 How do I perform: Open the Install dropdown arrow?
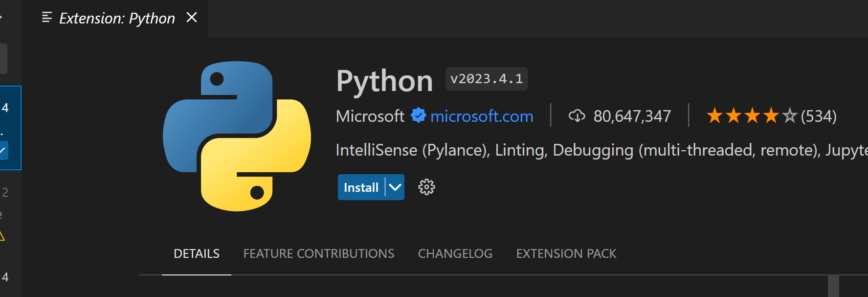395,187
